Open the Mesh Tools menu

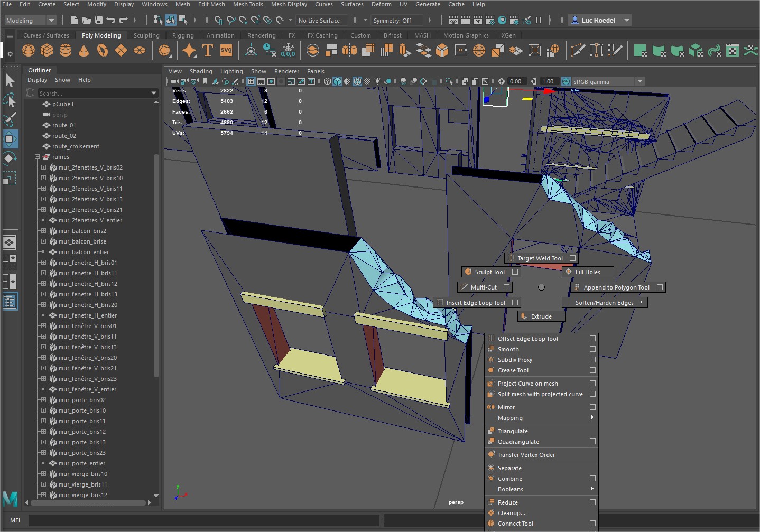point(248,4)
